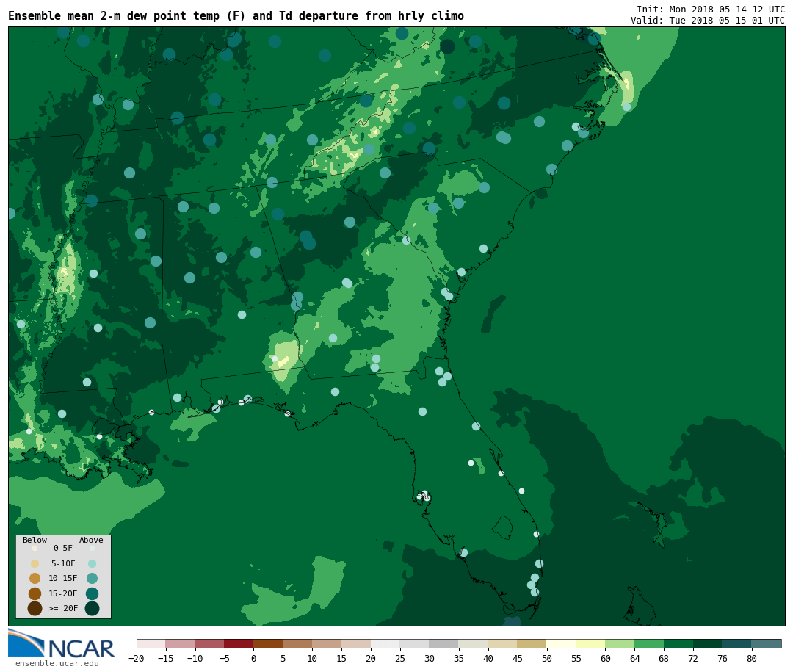
Task: Pick the 40 to 45 beige colorbar swatch
Action: 503,643
